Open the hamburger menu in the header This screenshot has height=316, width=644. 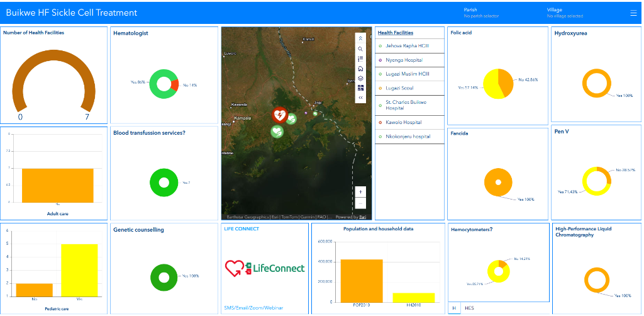click(x=633, y=13)
